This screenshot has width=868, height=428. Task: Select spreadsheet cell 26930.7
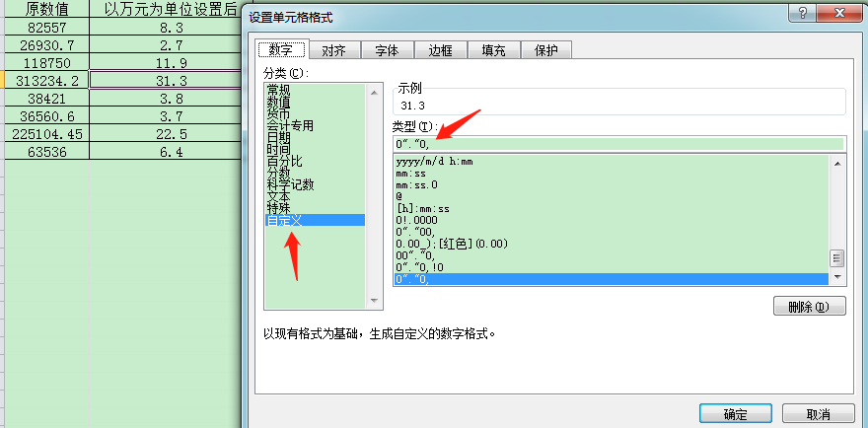(46, 44)
